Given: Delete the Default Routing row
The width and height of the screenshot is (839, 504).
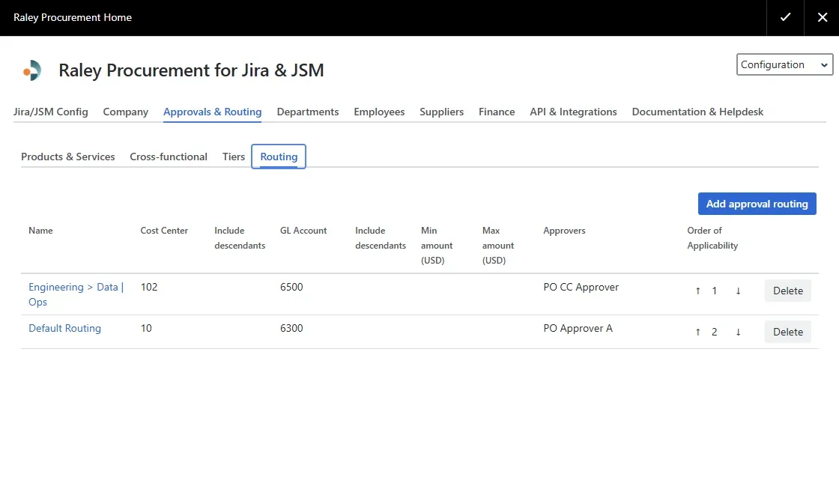Looking at the screenshot, I should [787, 332].
